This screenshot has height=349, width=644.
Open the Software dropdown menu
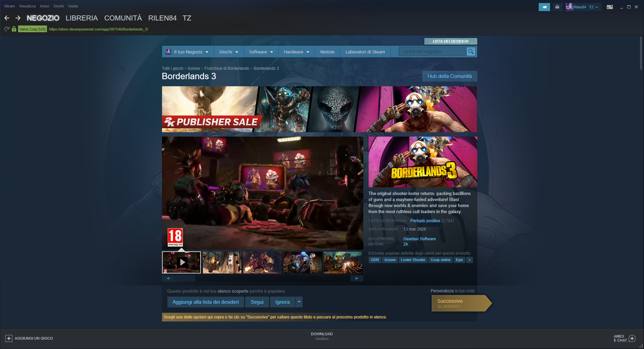(261, 52)
